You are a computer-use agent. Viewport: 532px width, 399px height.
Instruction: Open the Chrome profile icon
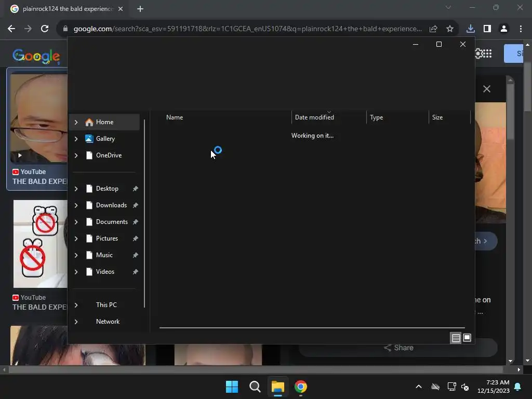coord(504,29)
